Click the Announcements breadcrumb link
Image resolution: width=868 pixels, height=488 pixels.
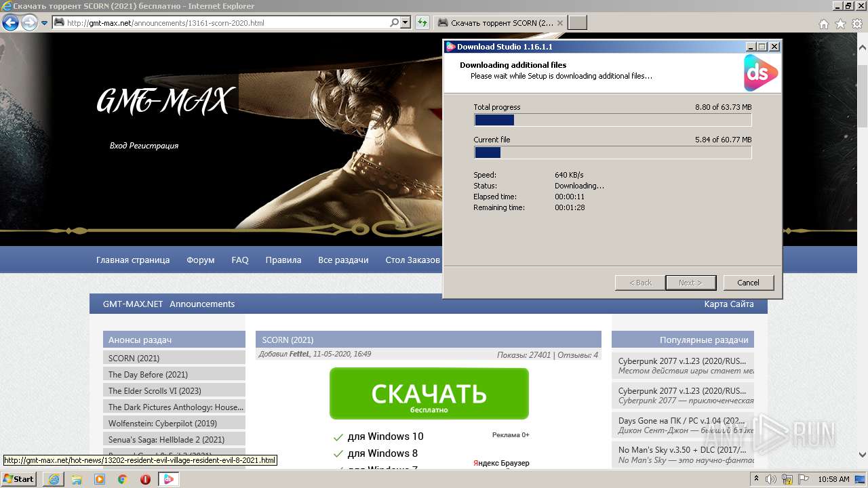click(x=202, y=304)
